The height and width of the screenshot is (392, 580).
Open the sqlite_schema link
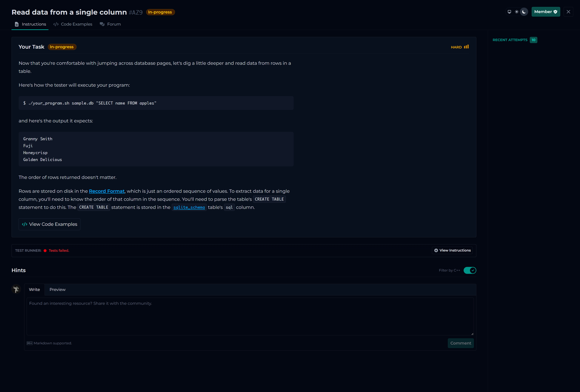click(189, 207)
